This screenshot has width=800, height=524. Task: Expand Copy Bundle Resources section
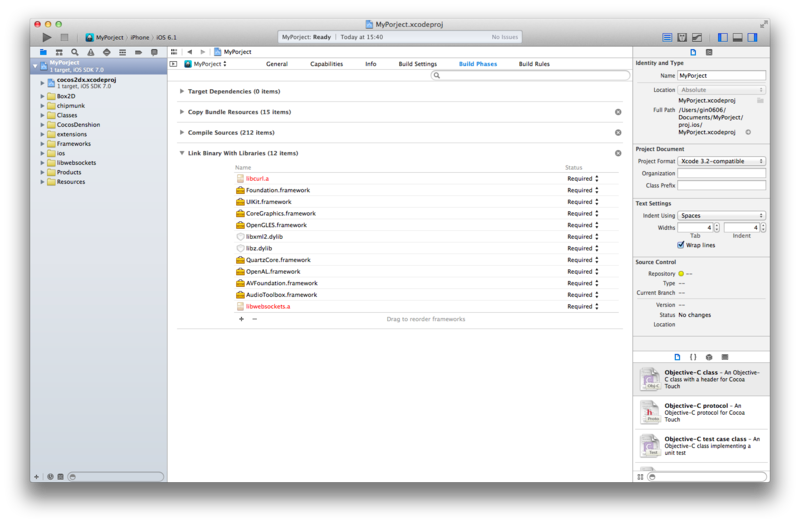(x=182, y=112)
